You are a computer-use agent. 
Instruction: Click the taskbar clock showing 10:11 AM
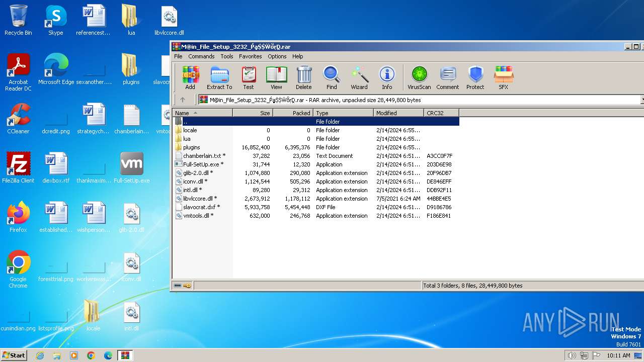click(618, 355)
